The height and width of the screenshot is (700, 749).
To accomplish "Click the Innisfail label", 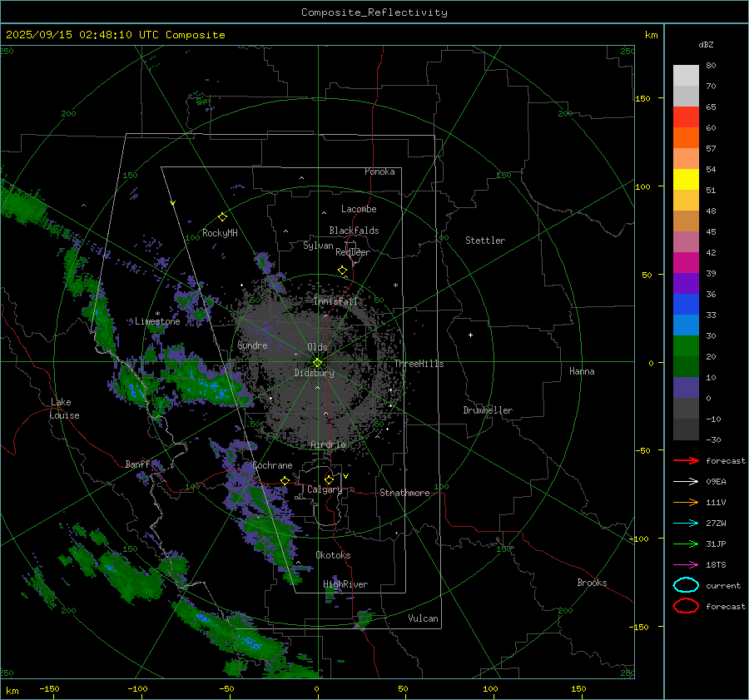I will tap(335, 301).
